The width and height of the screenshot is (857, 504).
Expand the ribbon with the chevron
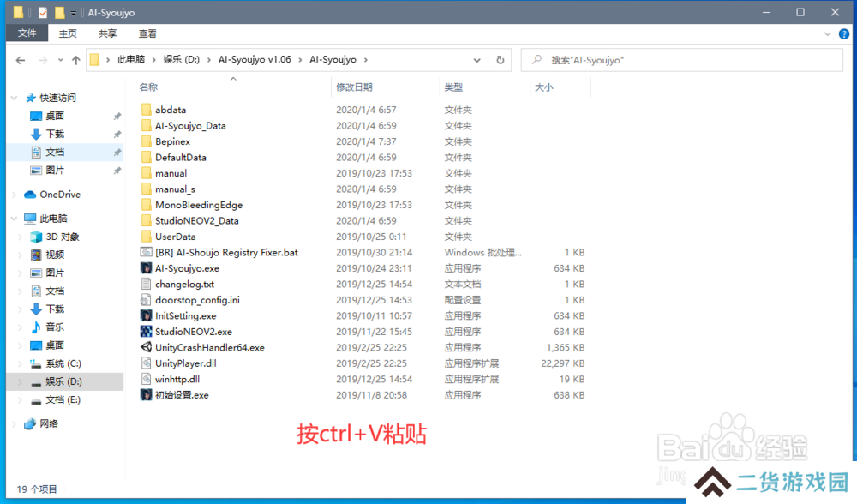click(x=828, y=34)
